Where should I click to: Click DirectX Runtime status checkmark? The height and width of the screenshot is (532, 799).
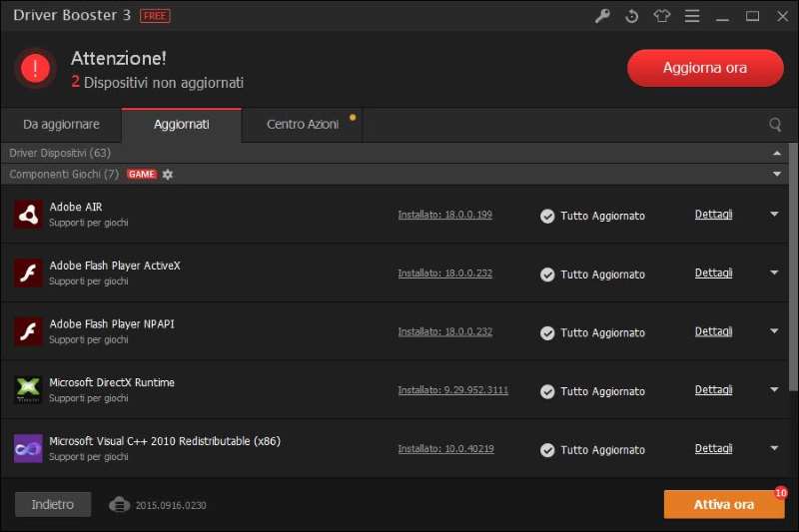(547, 391)
